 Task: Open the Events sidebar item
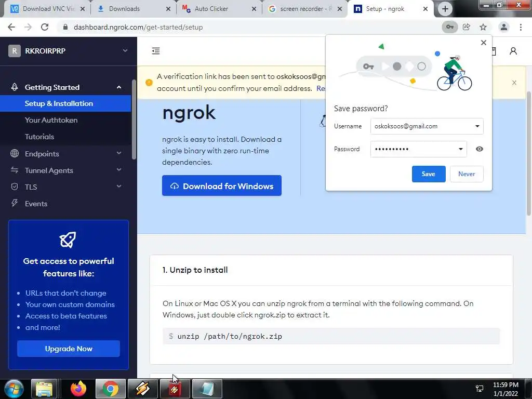[x=36, y=204]
